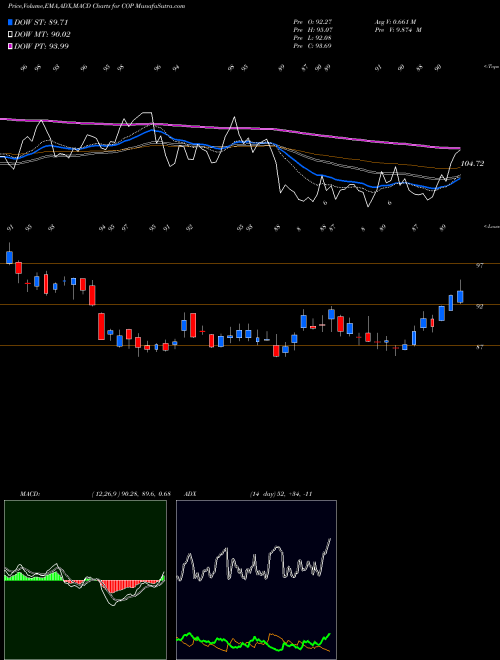Select the DOW PT: 93.99 label

[41, 46]
